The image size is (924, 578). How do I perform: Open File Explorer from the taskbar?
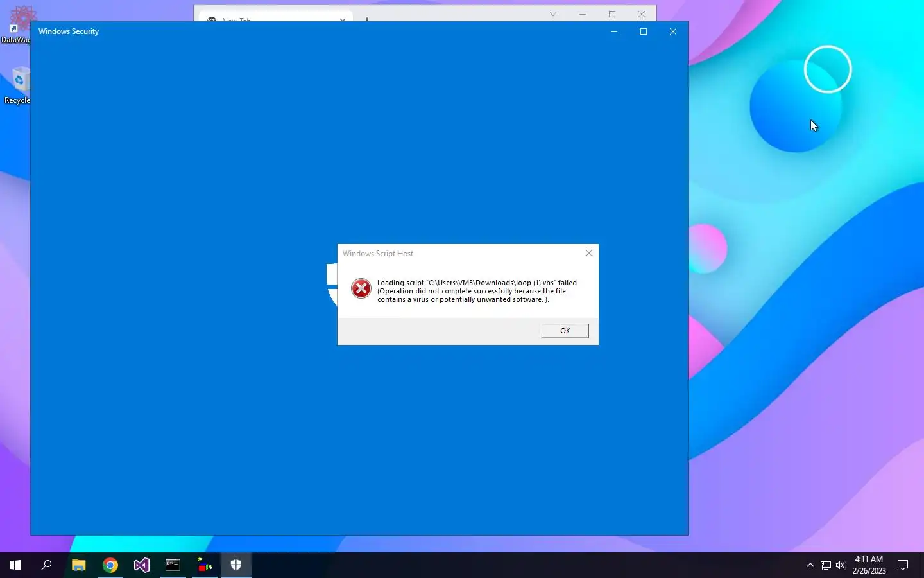coord(79,565)
